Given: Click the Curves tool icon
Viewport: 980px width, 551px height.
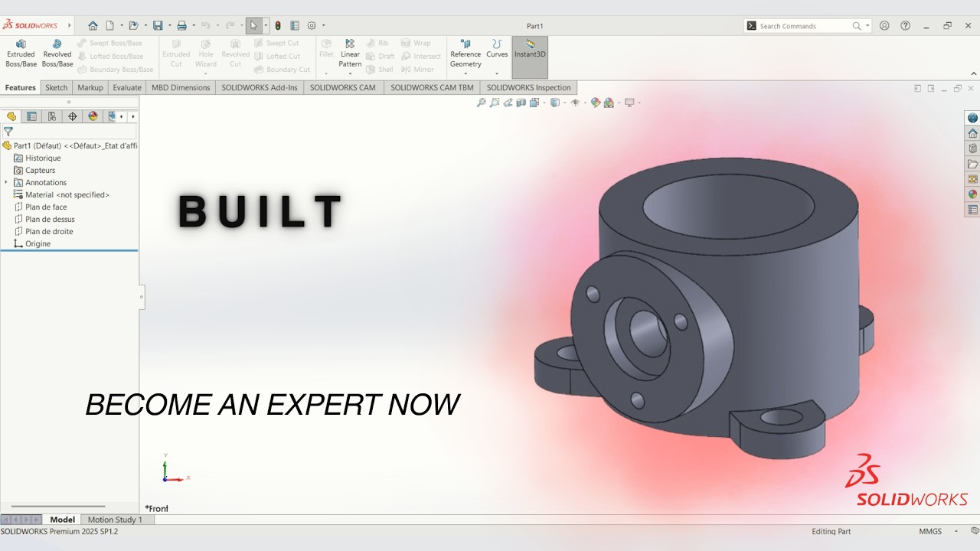Looking at the screenshot, I should (x=497, y=44).
